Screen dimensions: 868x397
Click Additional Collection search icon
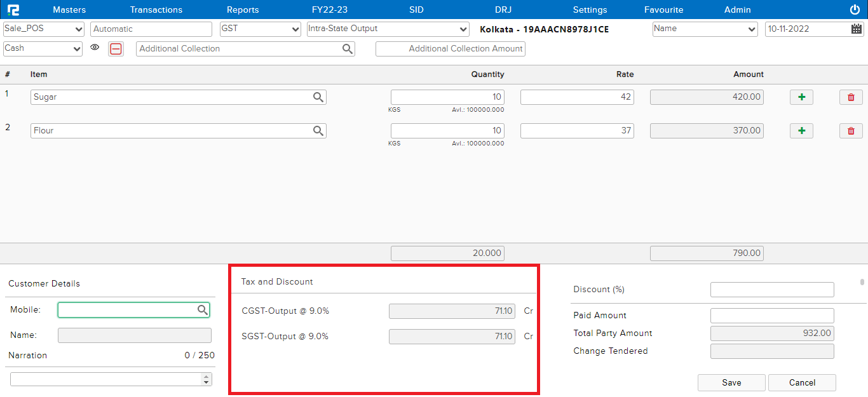pos(347,49)
